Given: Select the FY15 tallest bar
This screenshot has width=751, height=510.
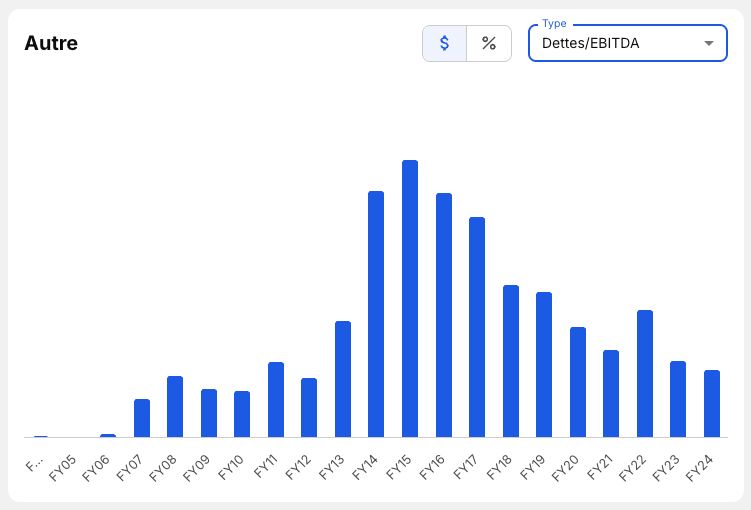Looking at the screenshot, I should 410,299.
